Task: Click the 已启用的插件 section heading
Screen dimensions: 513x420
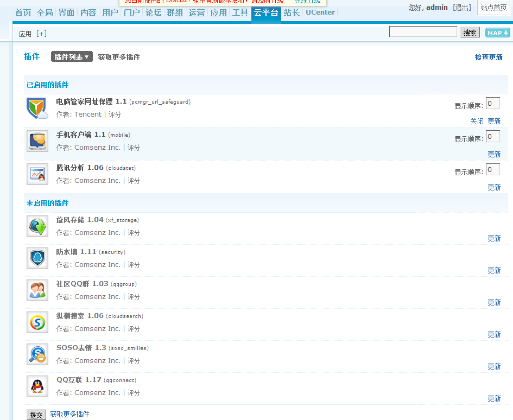Action: point(47,85)
